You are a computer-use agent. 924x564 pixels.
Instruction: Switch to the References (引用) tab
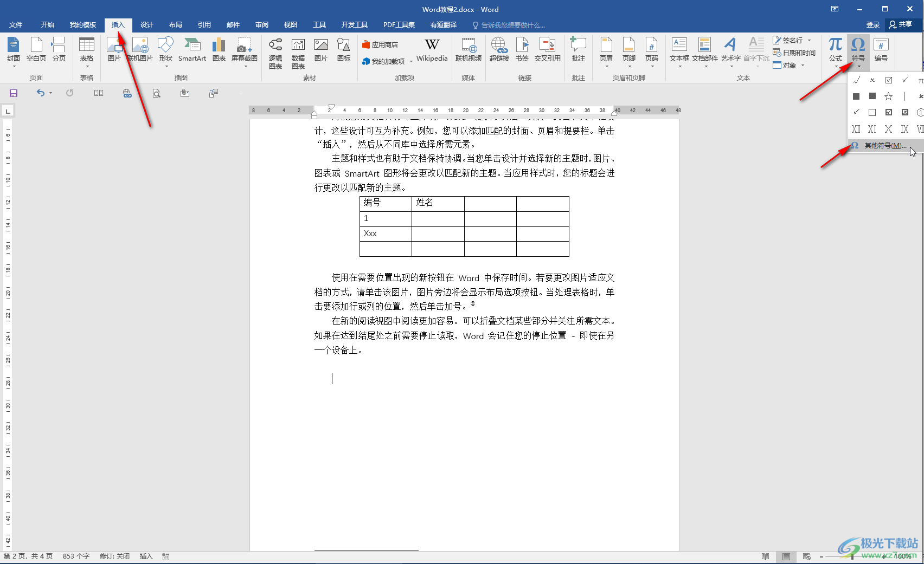click(x=204, y=25)
